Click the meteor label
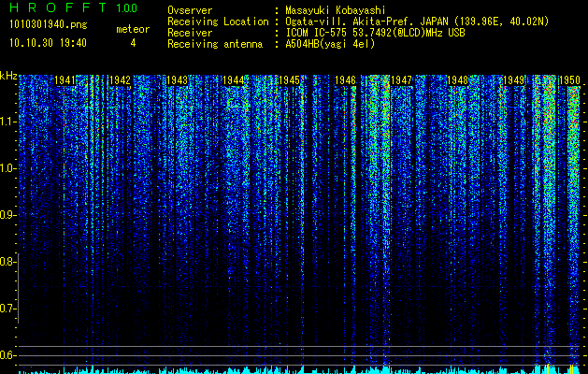Screen dimensions: 588x374 pos(133,29)
